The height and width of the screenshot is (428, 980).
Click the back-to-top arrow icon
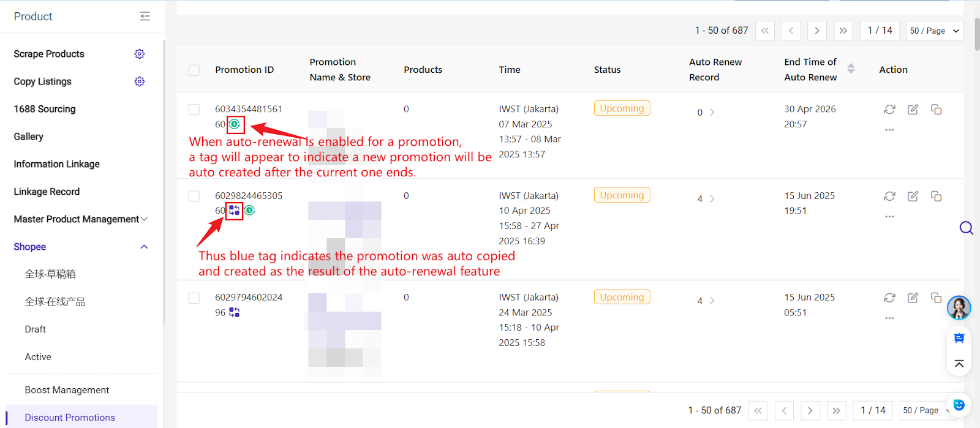pyautogui.click(x=959, y=364)
